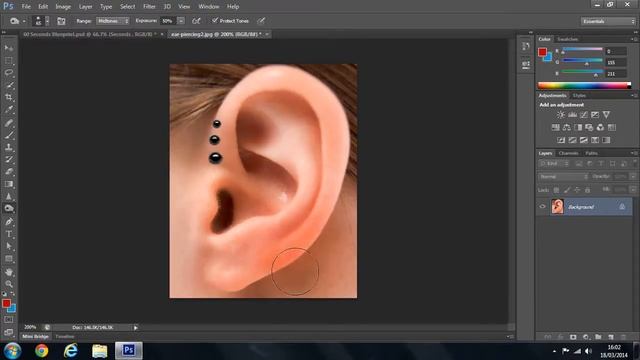640x360 pixels.
Task: Open the tool preset picker arrow
Action: click(24, 21)
